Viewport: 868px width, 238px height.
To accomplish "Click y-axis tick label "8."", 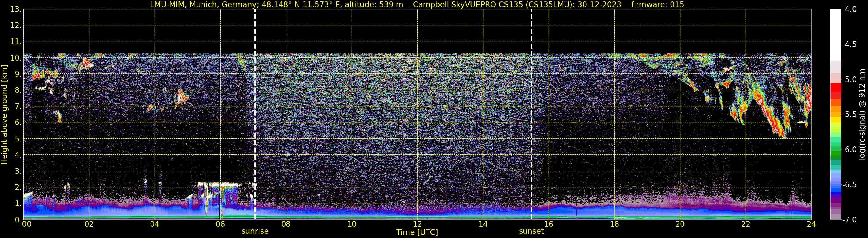I will click(x=18, y=90).
